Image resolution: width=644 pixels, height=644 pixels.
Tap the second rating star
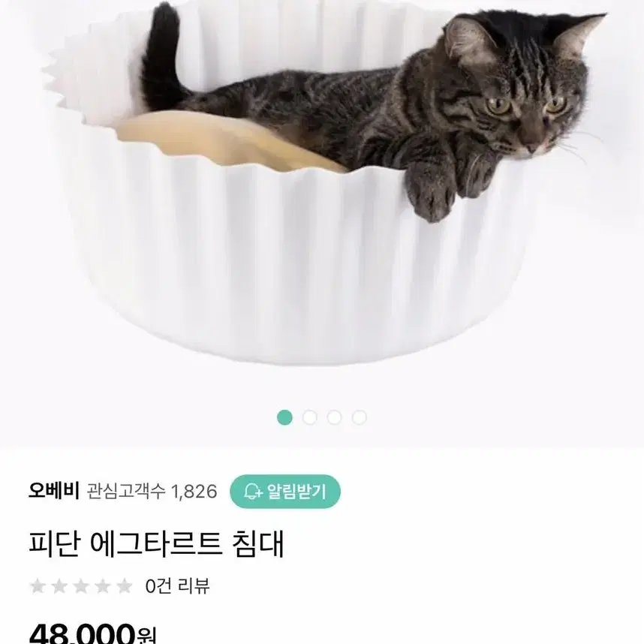[59, 586]
